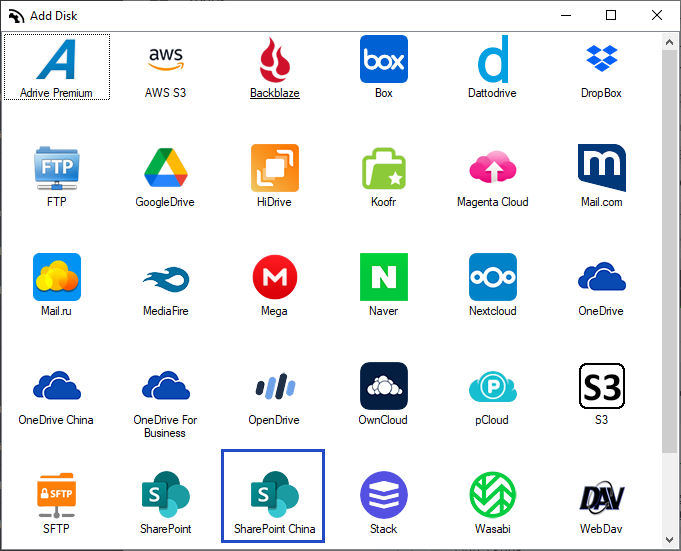
Task: Select the Adrive Premium disk icon
Action: point(56,59)
